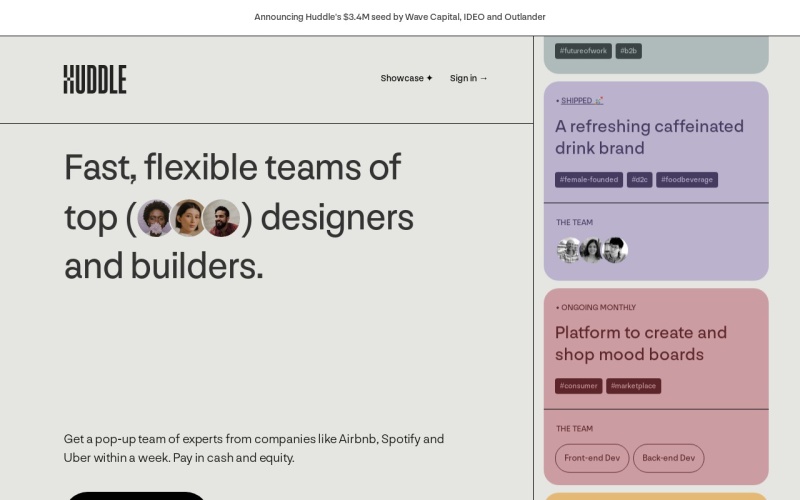Select the #consumer tag

[x=579, y=386]
